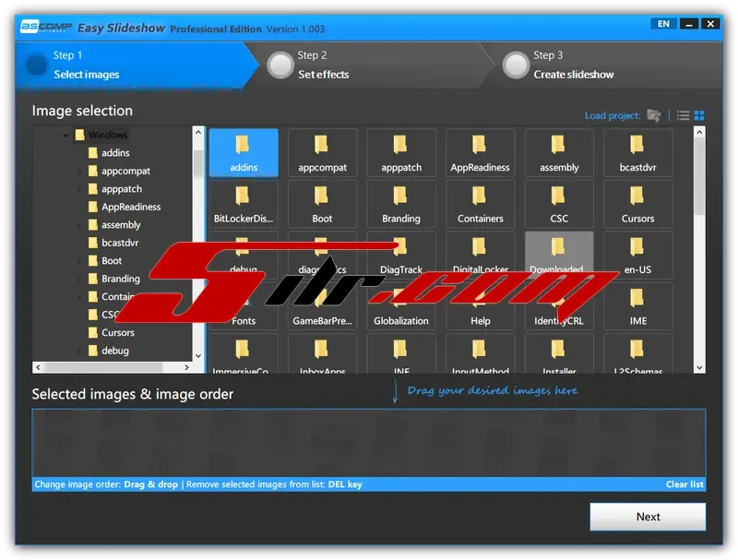
Task: Click folder tree scrollbar up arrow
Action: click(198, 132)
